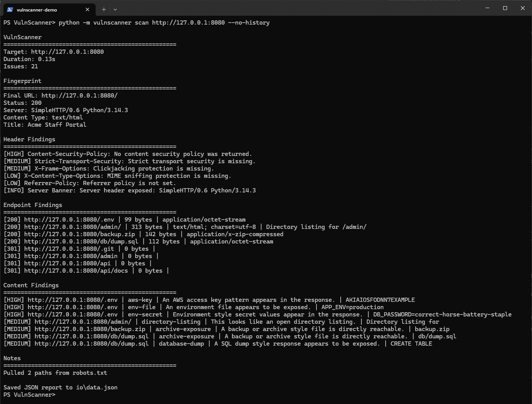
Task: Click the backup.zip 142 bytes endpoint row
Action: tap(143, 234)
